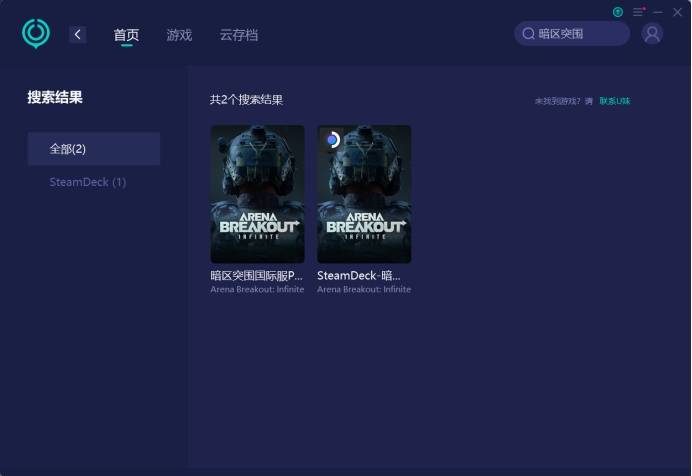Open the hamburger menu with red dot
Viewport: 692px width, 476px height.
pos(638,12)
